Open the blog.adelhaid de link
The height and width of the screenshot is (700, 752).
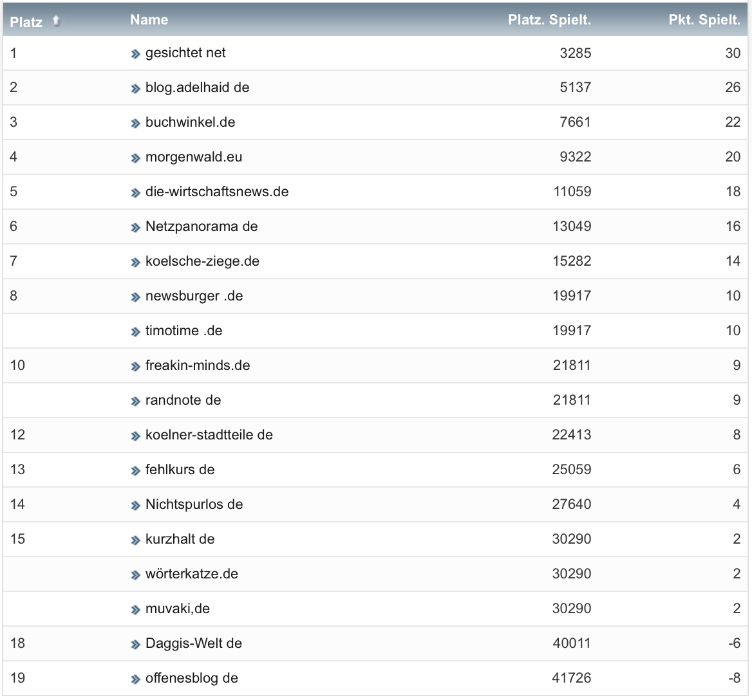(x=198, y=87)
